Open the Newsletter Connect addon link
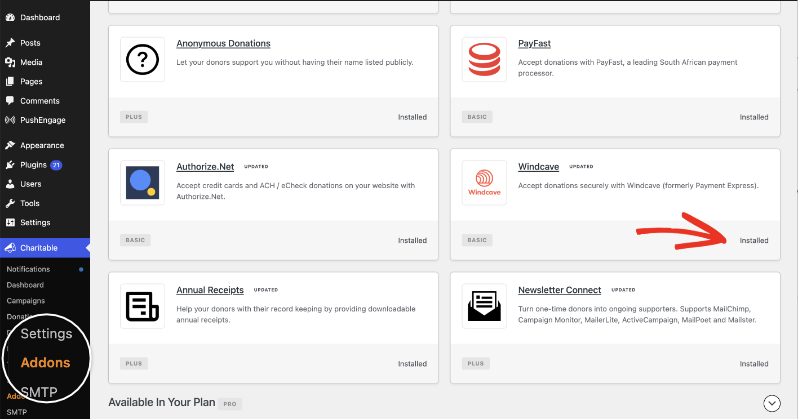Screen dimensions: 798x419 [x=559, y=290]
